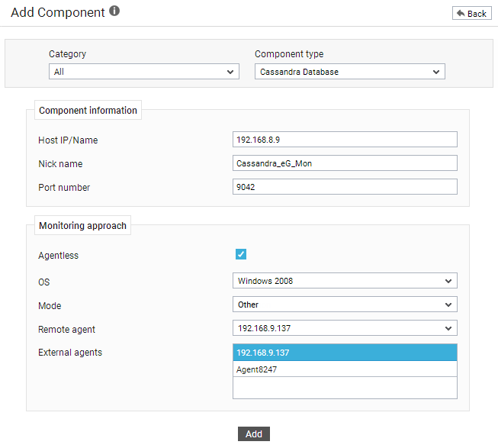
Task: Click the Add button
Action: (x=254, y=433)
